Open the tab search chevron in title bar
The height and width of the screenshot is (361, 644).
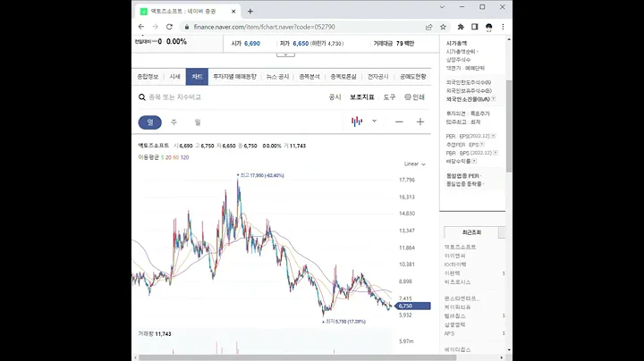point(442,7)
